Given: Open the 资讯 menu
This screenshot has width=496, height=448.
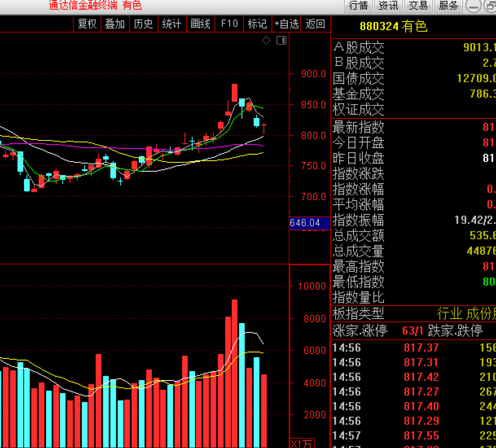Looking at the screenshot, I should pos(388,6).
